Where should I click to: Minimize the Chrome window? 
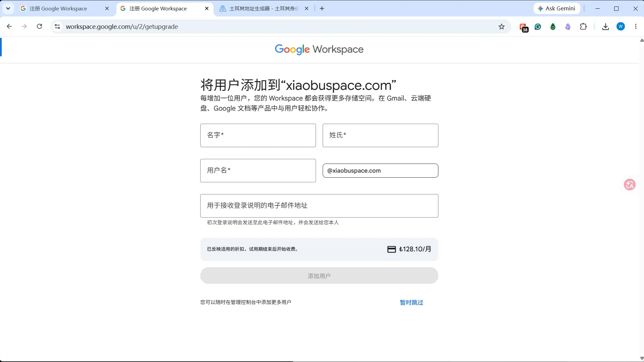tap(597, 8)
